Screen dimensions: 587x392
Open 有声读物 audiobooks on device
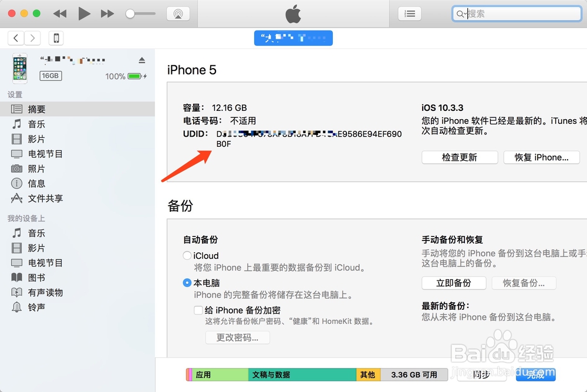77,292
